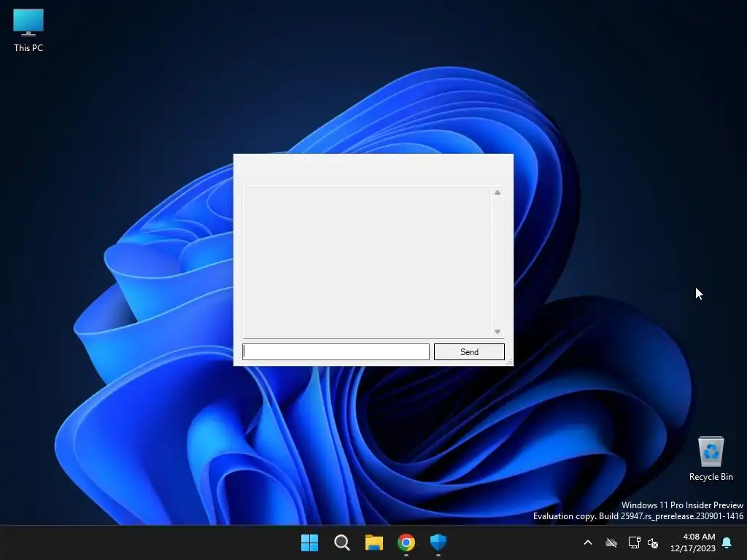747x560 pixels.
Task: Click the Send button in chat window
Action: click(469, 352)
